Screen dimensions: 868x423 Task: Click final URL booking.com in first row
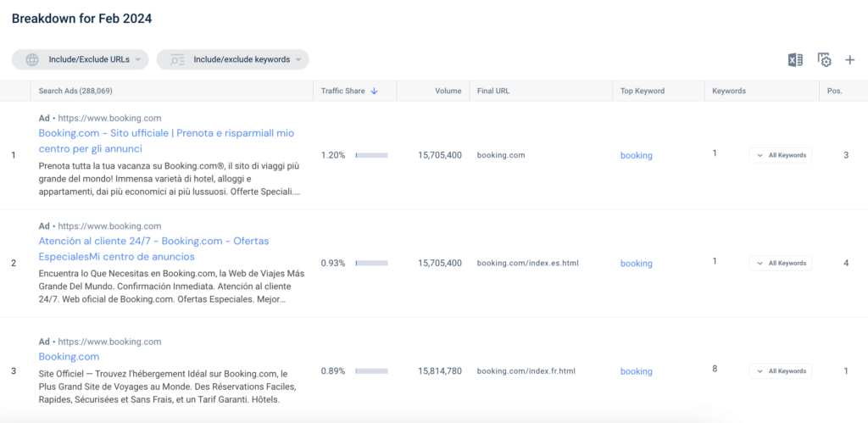point(501,156)
